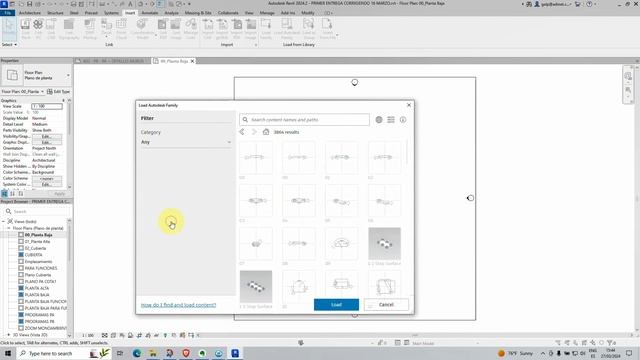Open the Floor Plan type selector dropdown
640x360 pixels.
pyautogui.click(x=68, y=76)
